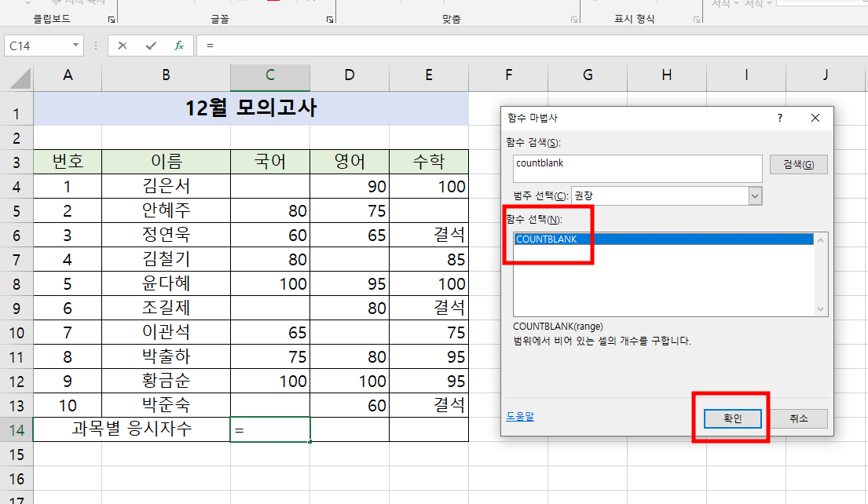Select column A header

pos(68,76)
